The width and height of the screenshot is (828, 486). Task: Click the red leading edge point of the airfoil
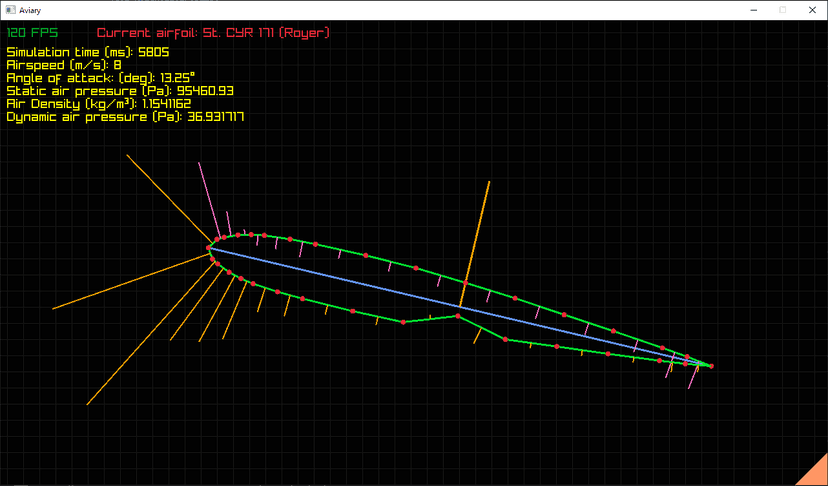click(209, 247)
